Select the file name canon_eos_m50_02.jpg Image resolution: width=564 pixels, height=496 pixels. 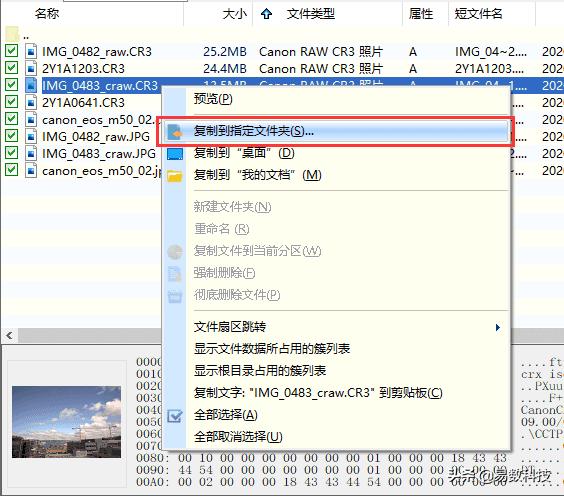tap(101, 171)
